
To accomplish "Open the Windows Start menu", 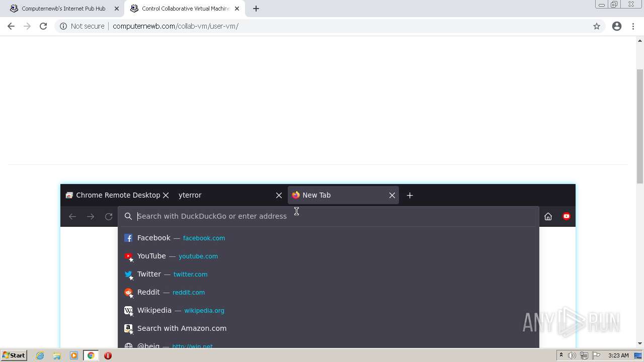I will click(x=14, y=355).
